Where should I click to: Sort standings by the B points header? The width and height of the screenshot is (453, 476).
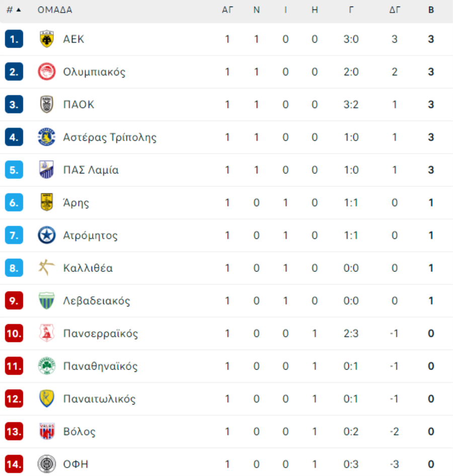[431, 10]
